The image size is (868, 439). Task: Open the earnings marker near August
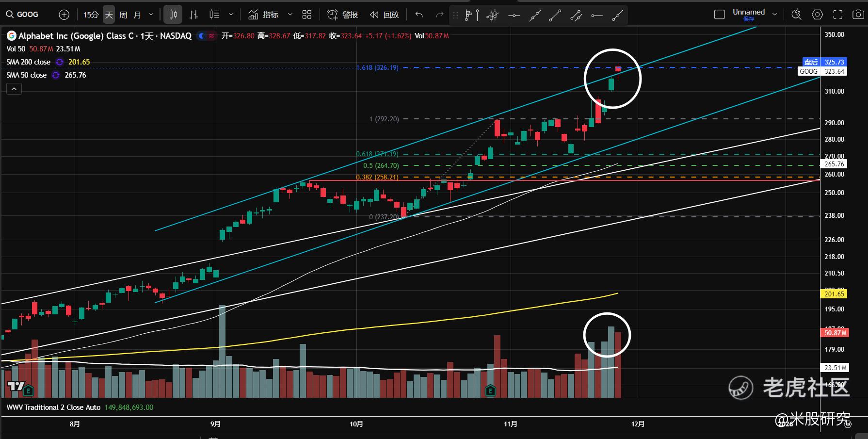click(29, 390)
